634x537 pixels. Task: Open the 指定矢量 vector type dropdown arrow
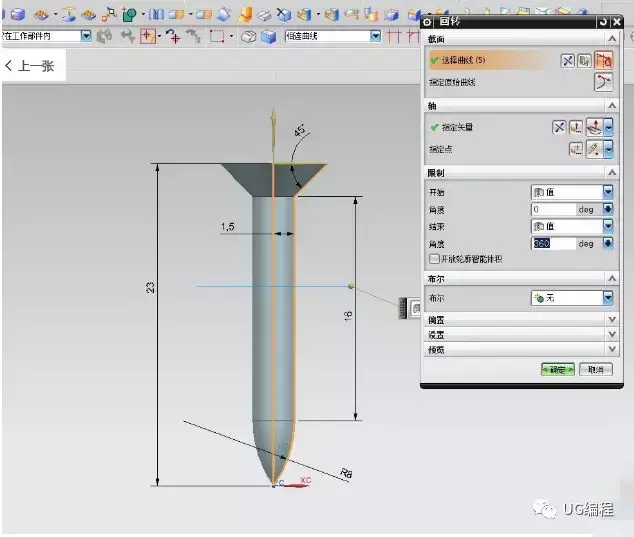click(x=608, y=127)
